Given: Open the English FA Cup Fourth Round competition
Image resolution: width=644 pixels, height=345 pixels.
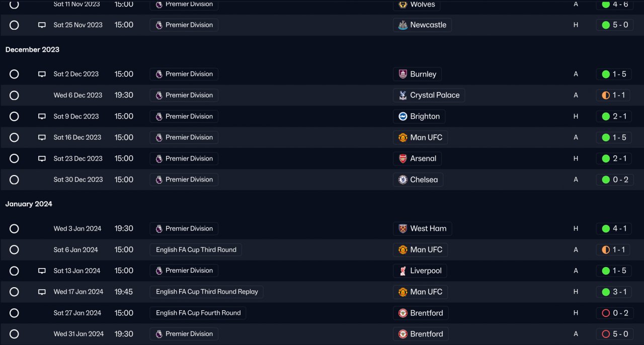Looking at the screenshot, I should [198, 313].
